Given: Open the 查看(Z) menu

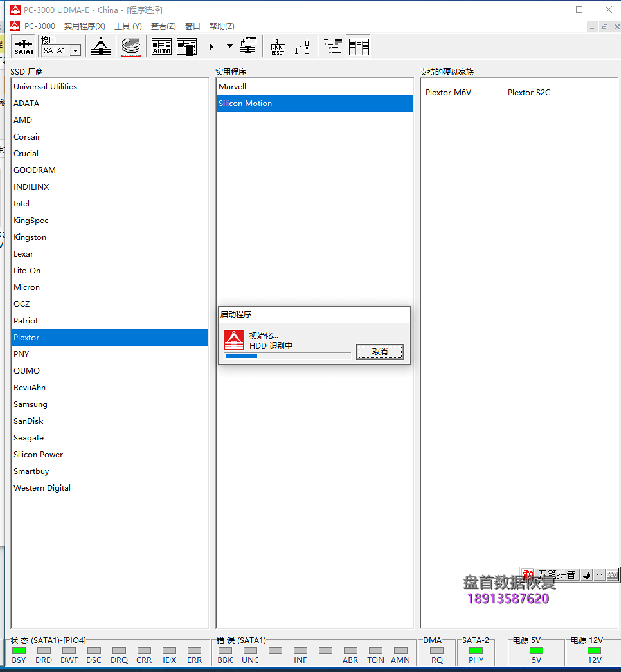Looking at the screenshot, I should coord(163,26).
